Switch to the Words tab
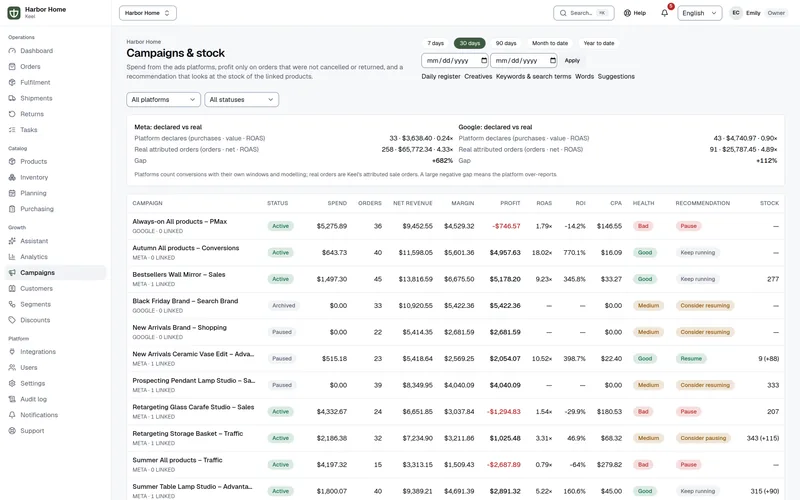Screen dimensions: 800x500 [x=584, y=76]
